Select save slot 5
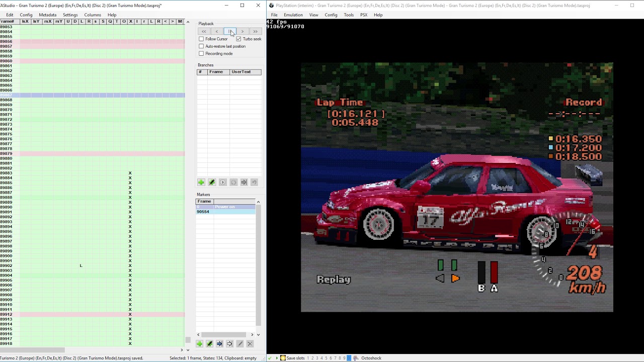 coord(326,358)
